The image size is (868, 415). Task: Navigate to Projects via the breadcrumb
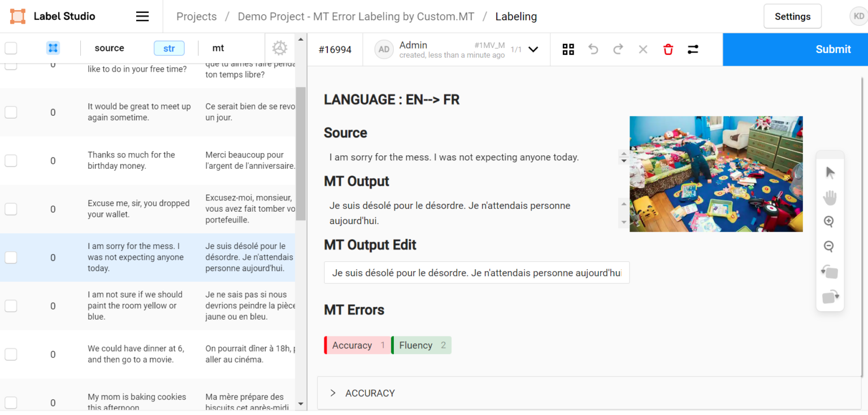[196, 16]
